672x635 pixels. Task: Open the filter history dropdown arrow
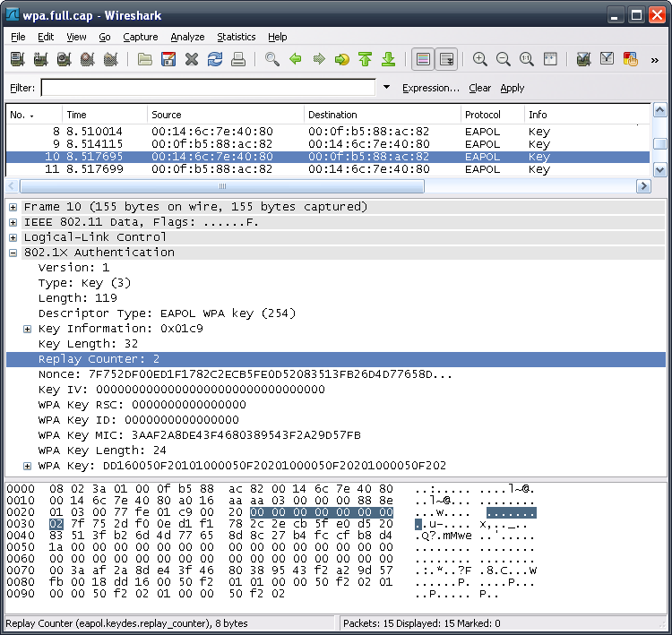386,87
